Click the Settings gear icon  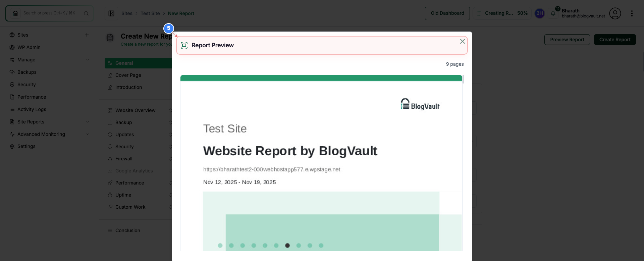(x=12, y=147)
